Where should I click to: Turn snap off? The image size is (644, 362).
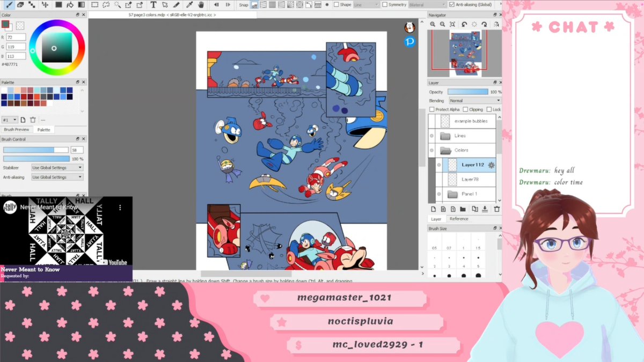[255, 5]
